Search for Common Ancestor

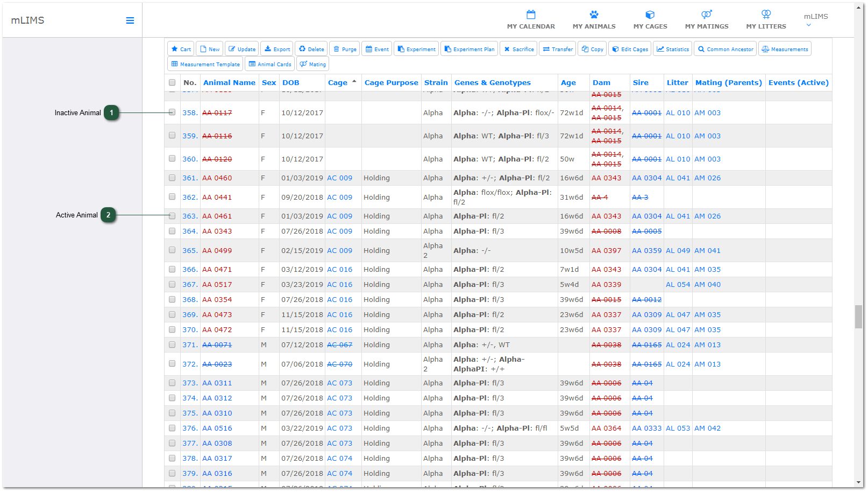pos(725,49)
